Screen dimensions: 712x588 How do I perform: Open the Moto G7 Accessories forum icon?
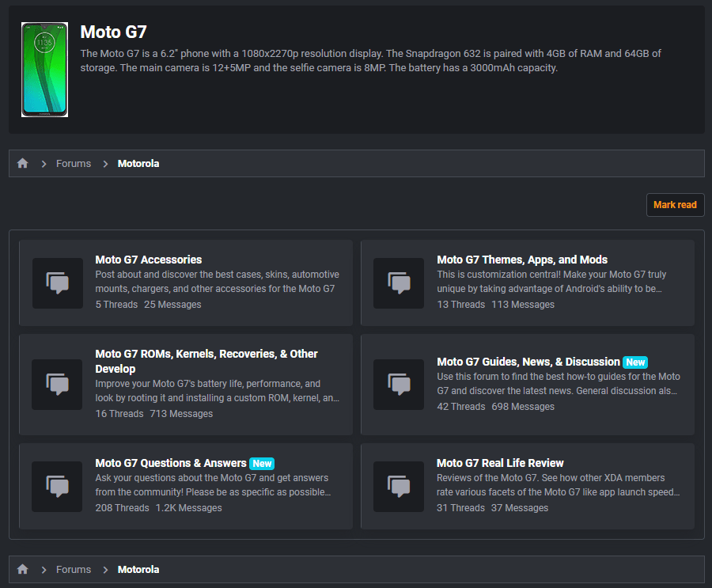coord(58,283)
